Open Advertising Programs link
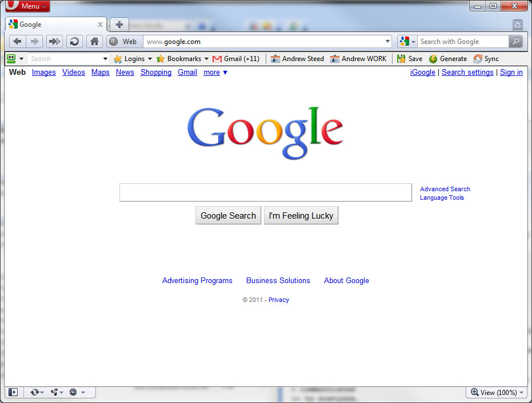Image resolution: width=532 pixels, height=403 pixels. pos(197,281)
